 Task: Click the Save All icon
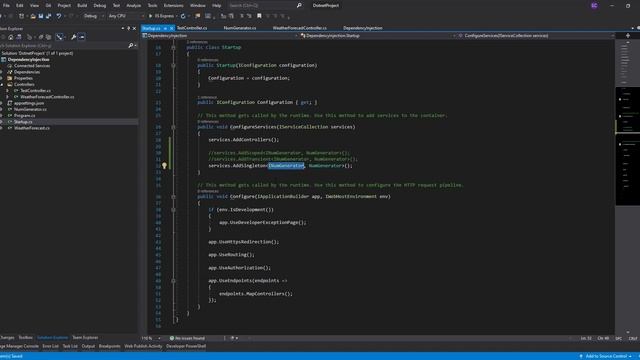tap(49, 16)
